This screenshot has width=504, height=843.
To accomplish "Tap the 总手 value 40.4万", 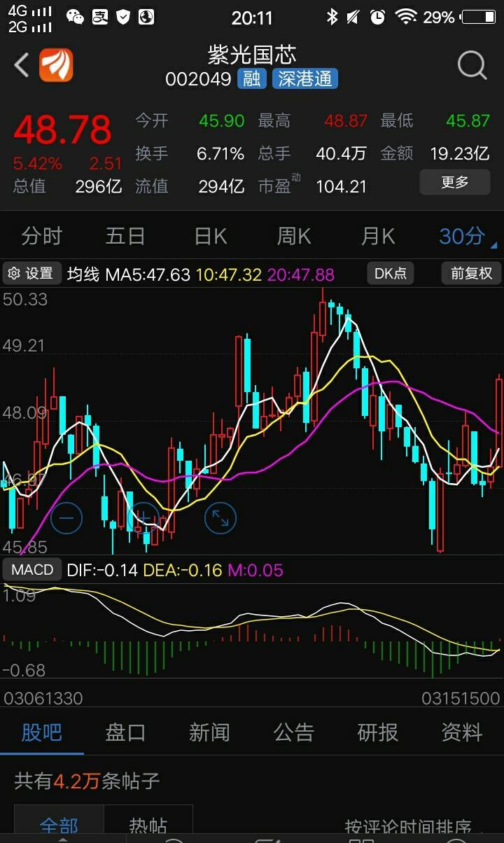I will (x=341, y=153).
